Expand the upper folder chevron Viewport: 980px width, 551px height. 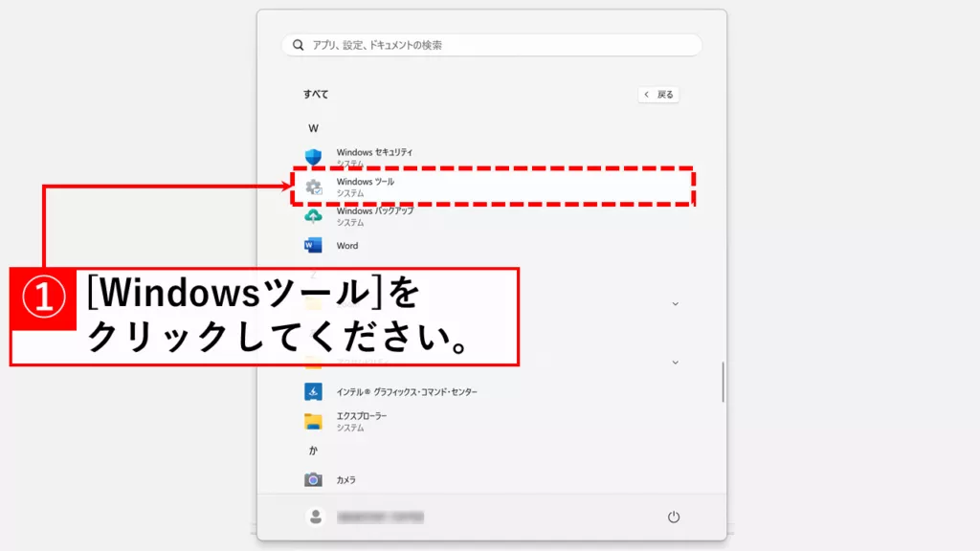tap(675, 304)
